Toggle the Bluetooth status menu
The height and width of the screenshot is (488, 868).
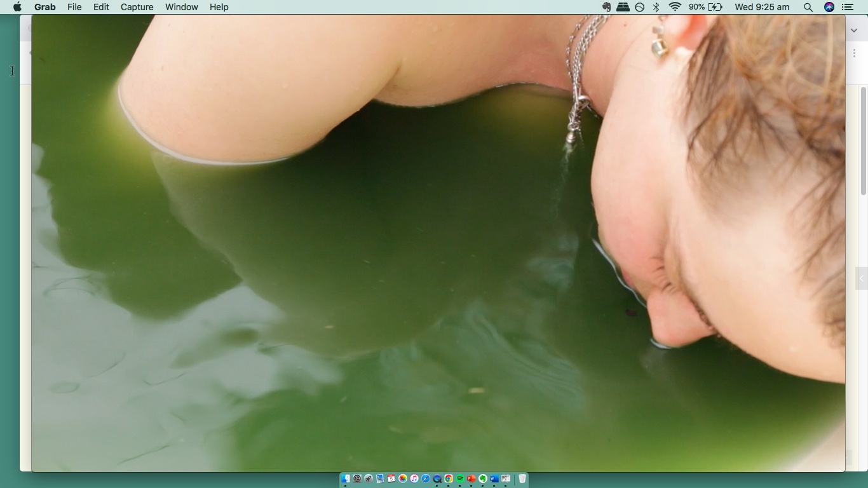coord(656,7)
